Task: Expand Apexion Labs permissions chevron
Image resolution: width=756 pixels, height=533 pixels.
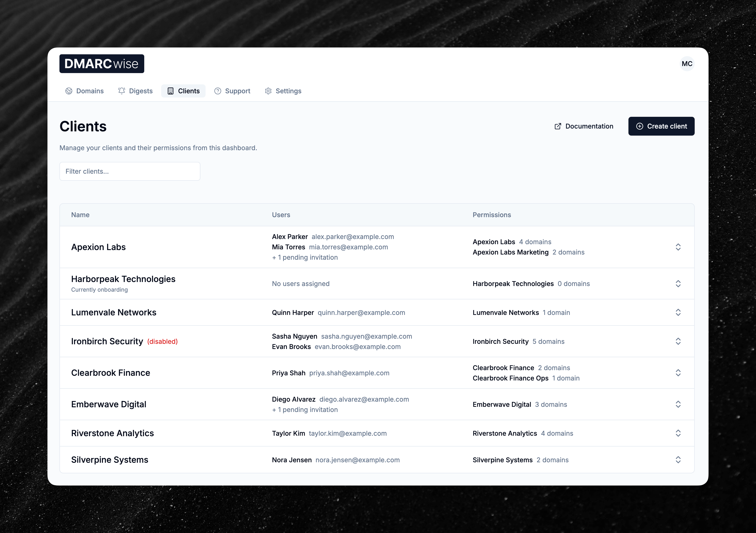Action: click(678, 247)
